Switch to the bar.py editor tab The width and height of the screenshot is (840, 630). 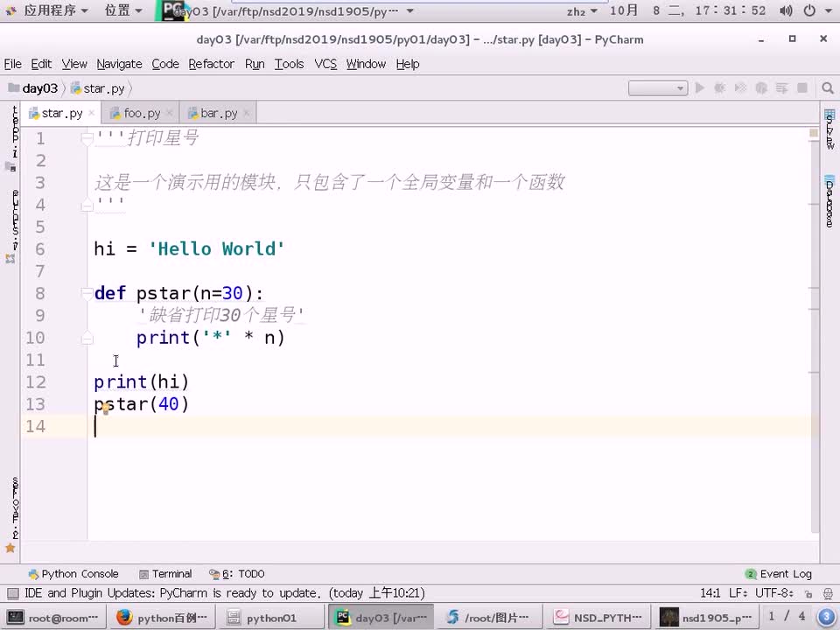[x=219, y=113]
